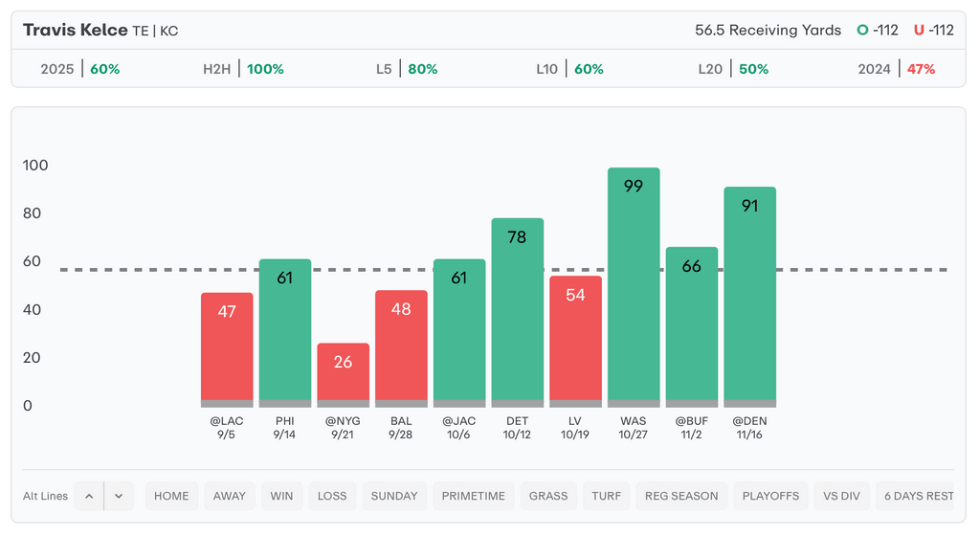Screen dimensions: 980x536
Task: Select the Over -112 odds
Action: coord(878,30)
